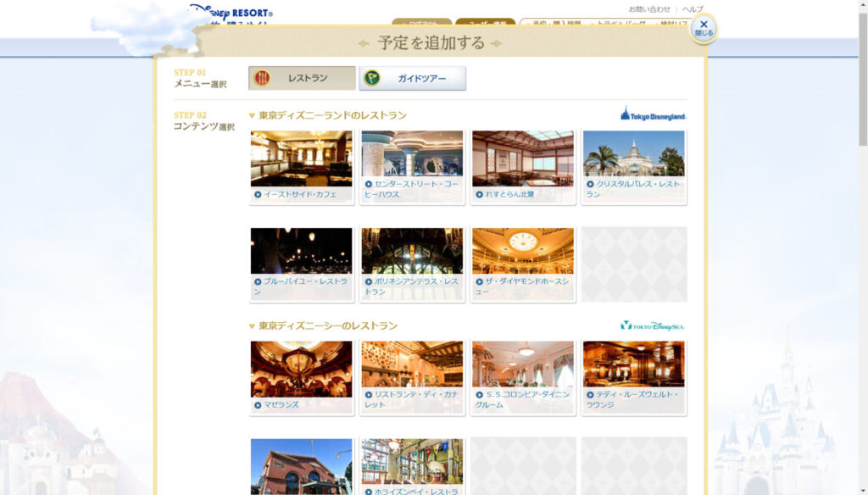Click the センターストリート・コーヒーハウス link
The height and width of the screenshot is (495, 868).
point(412,189)
